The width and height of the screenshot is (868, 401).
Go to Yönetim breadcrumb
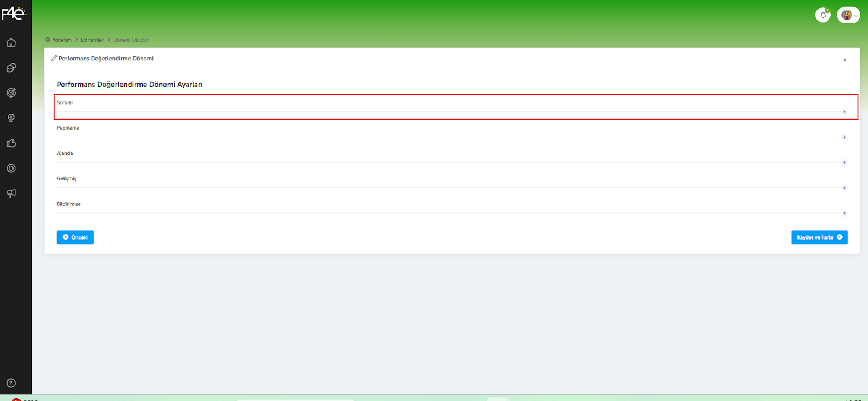62,40
